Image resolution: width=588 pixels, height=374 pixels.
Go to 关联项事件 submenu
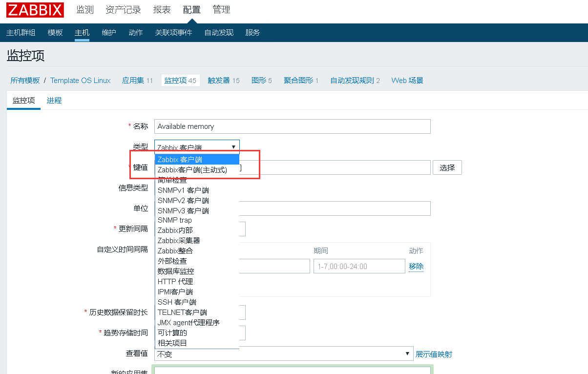(173, 33)
